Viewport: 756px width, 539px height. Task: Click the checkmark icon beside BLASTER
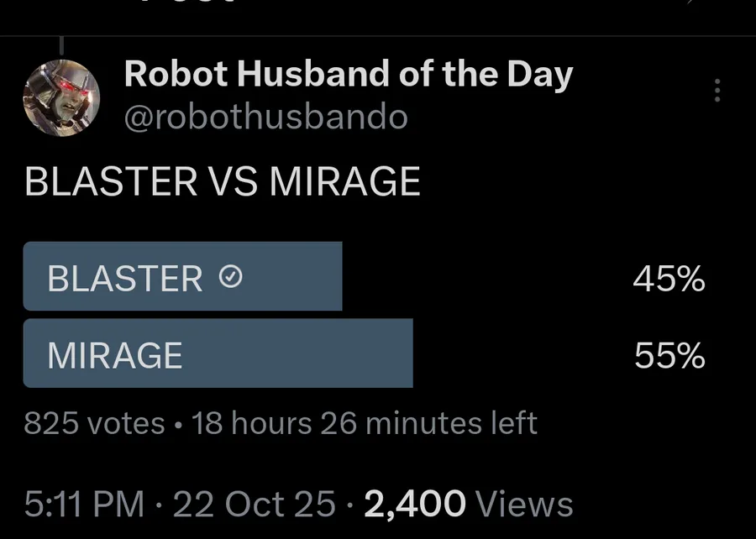click(x=231, y=277)
